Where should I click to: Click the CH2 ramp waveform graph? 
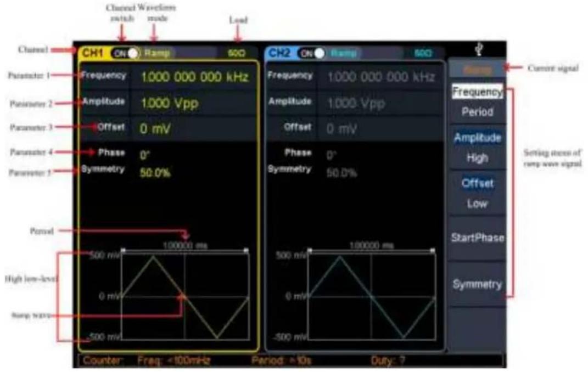372,297
